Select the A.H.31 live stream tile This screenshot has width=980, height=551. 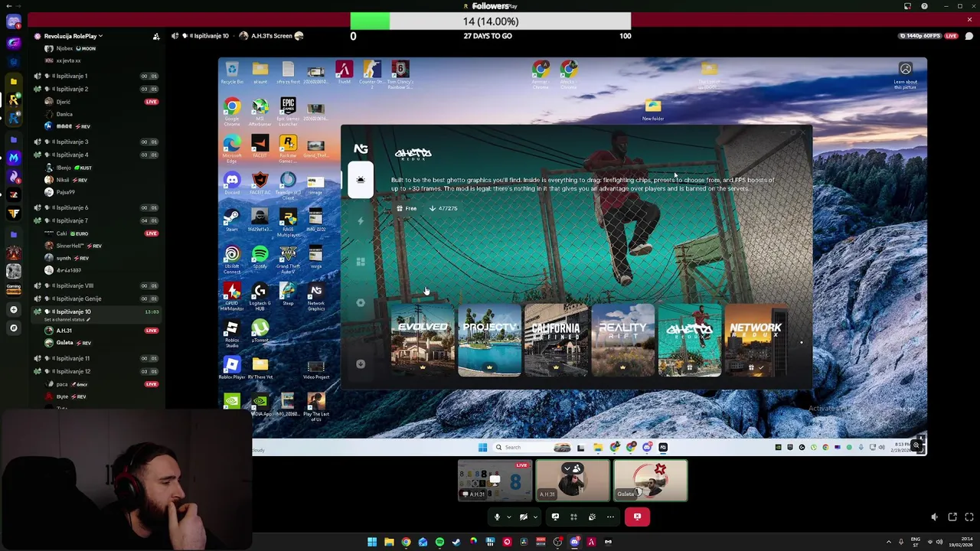495,481
